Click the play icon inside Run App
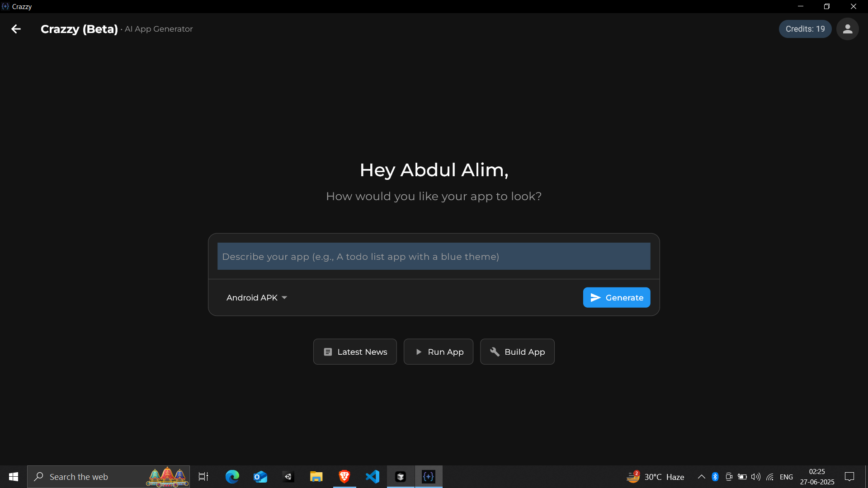The height and width of the screenshot is (488, 868). (x=418, y=352)
